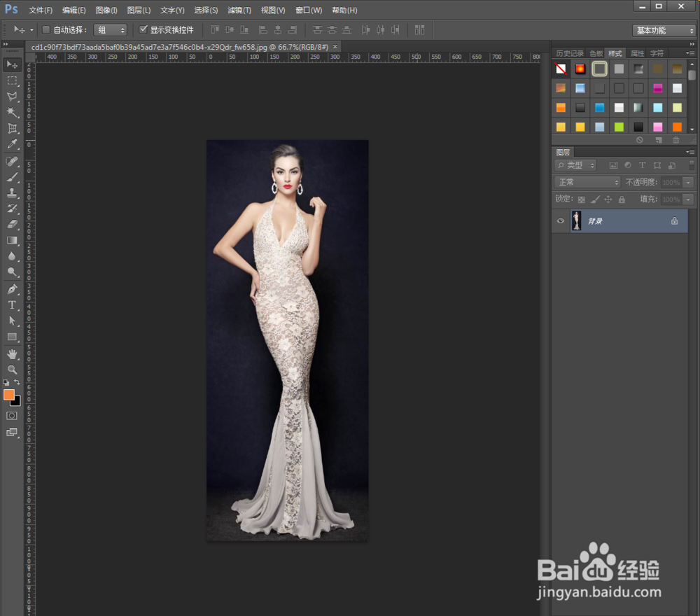
Task: Open the Layers panel flyout menu
Action: click(690, 152)
